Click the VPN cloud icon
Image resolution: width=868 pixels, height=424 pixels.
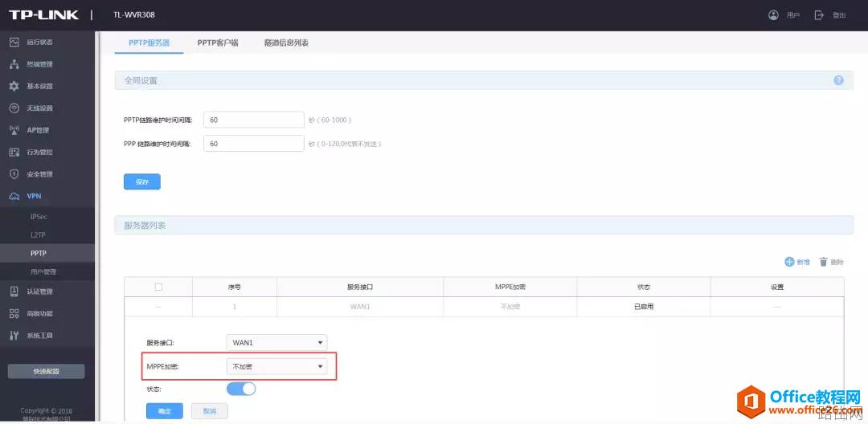[15, 196]
